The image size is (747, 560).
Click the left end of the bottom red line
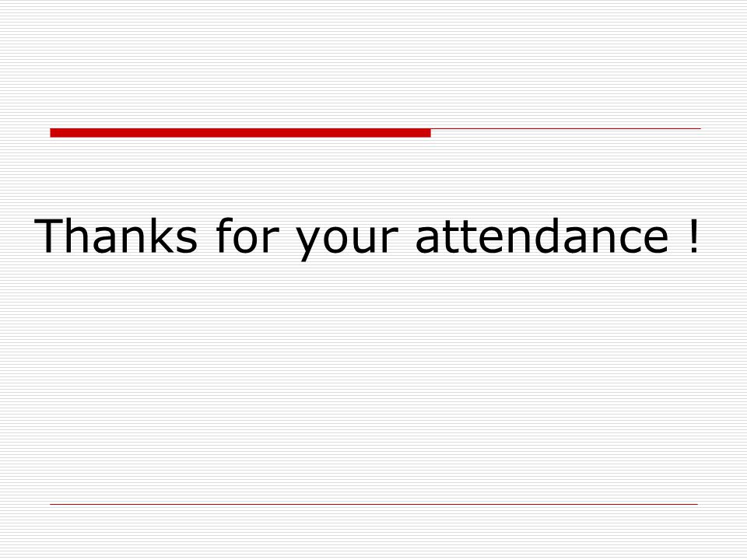click(52, 504)
